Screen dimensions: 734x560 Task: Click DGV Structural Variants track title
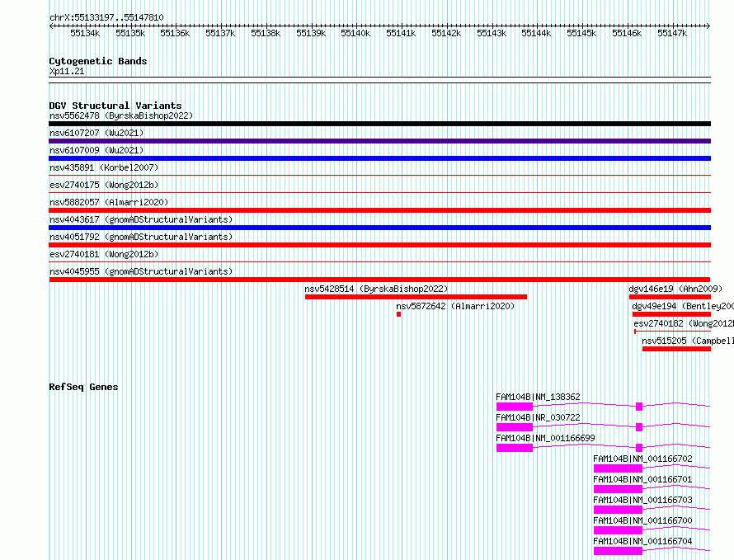115,106
